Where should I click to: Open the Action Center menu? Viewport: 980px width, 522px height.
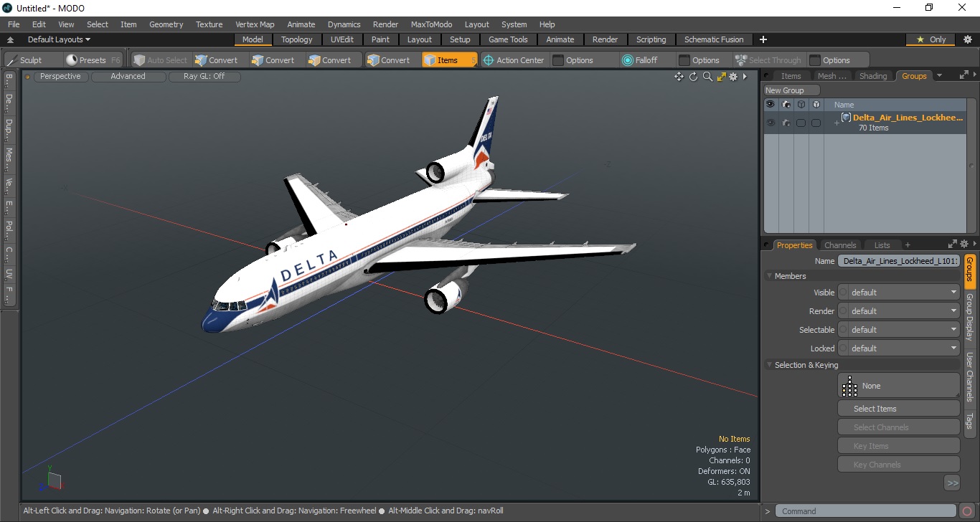(x=514, y=60)
